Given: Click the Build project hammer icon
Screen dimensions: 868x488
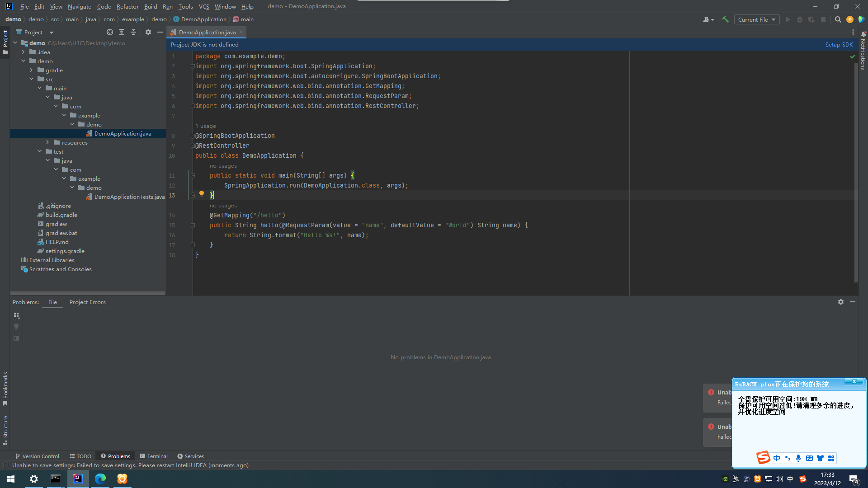Looking at the screenshot, I should pyautogui.click(x=725, y=19).
